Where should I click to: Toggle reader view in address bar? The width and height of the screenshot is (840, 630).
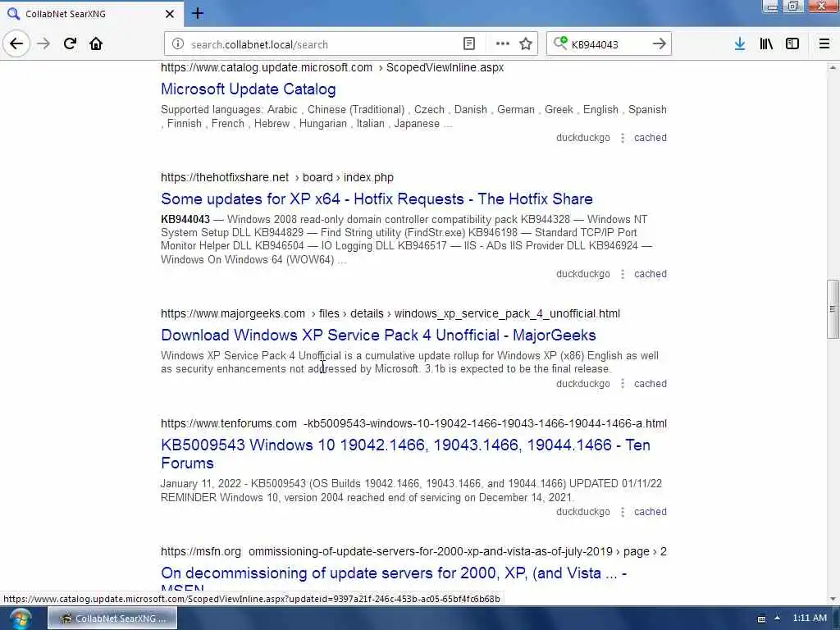click(x=468, y=44)
